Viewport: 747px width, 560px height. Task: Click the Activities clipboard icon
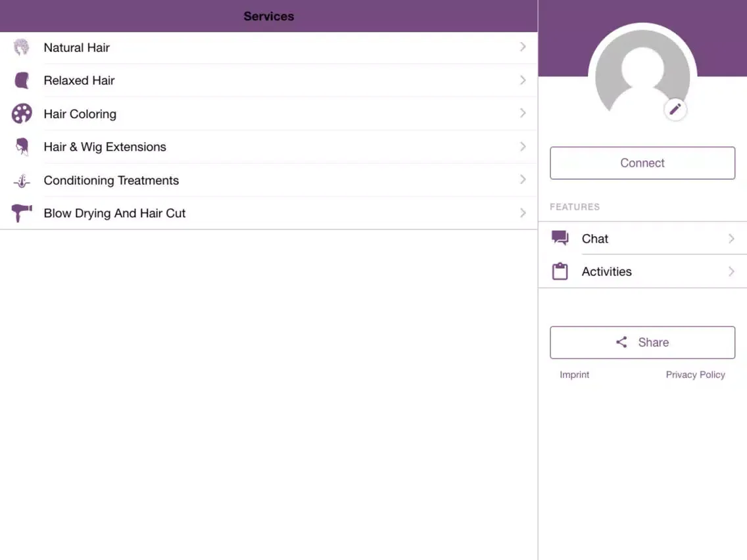[x=560, y=271]
